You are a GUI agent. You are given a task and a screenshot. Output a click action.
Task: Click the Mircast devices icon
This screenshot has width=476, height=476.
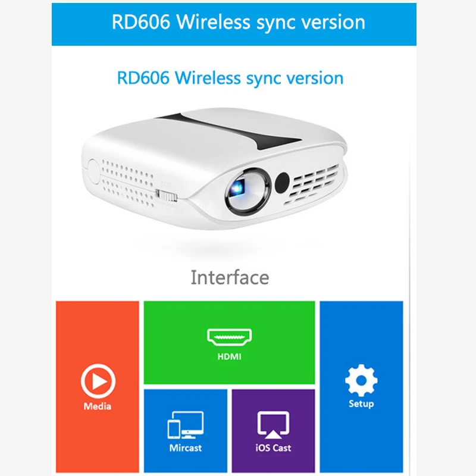point(186,425)
